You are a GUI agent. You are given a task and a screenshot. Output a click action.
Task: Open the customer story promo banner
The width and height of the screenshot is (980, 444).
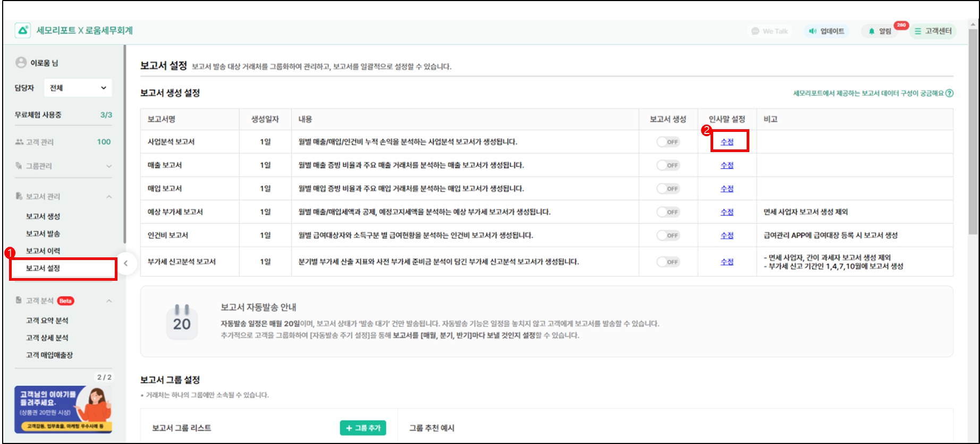click(63, 409)
